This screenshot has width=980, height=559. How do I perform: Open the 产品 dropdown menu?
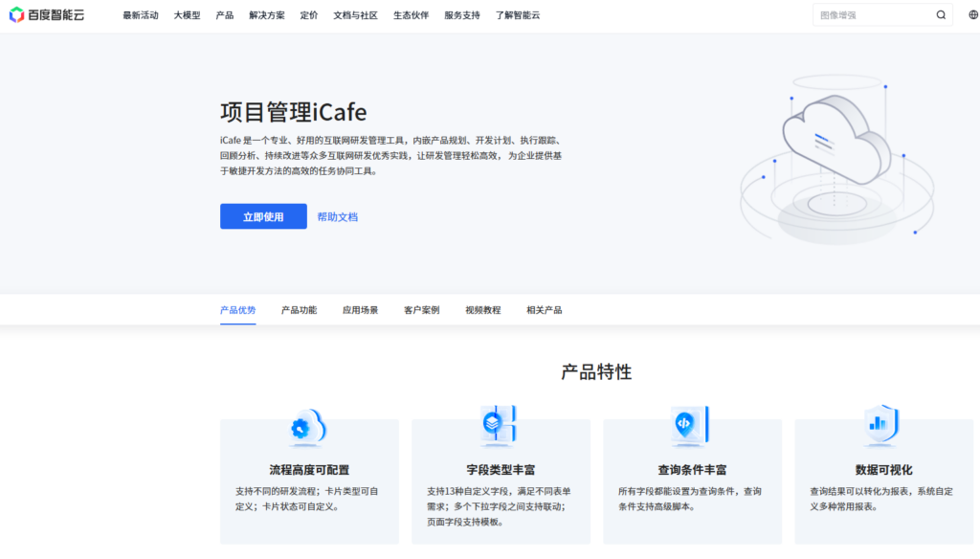click(225, 14)
